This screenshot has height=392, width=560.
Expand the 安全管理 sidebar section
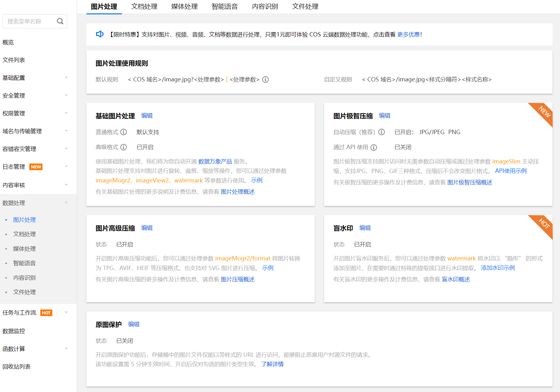(34, 95)
